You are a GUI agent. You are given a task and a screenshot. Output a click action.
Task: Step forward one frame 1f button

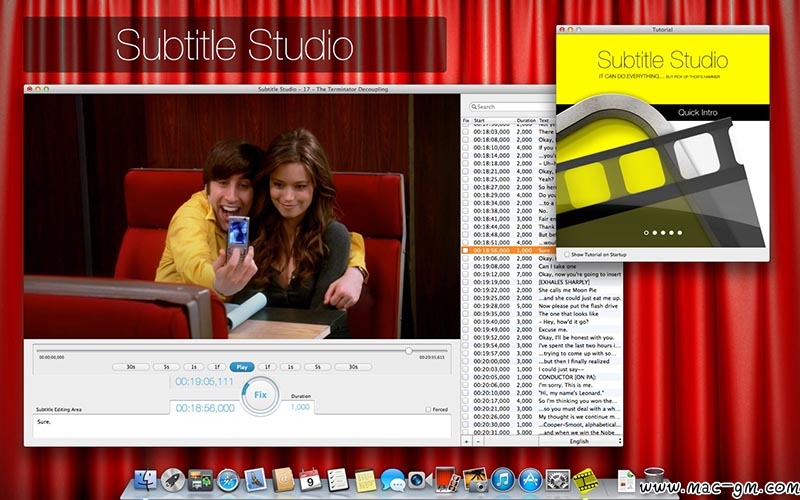click(267, 367)
